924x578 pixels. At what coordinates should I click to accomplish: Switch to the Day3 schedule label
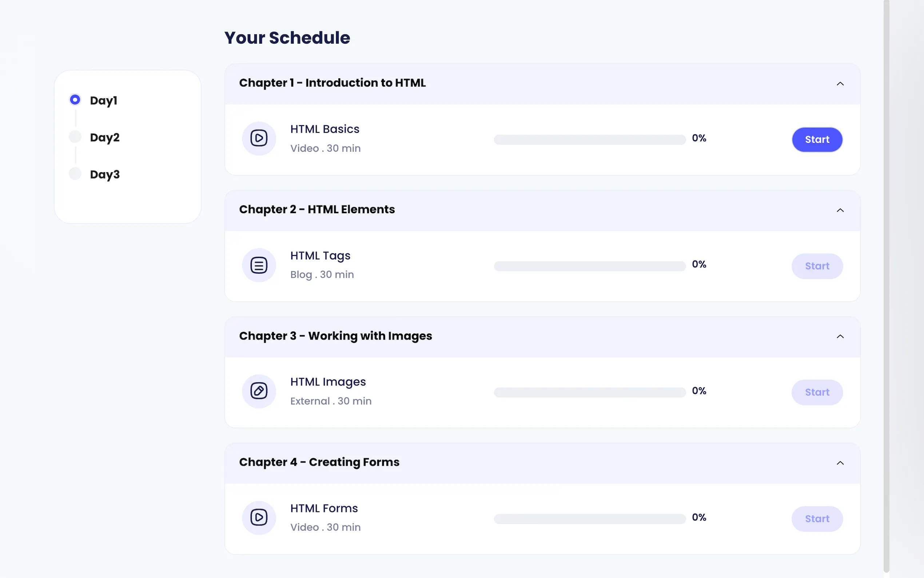[x=105, y=174]
